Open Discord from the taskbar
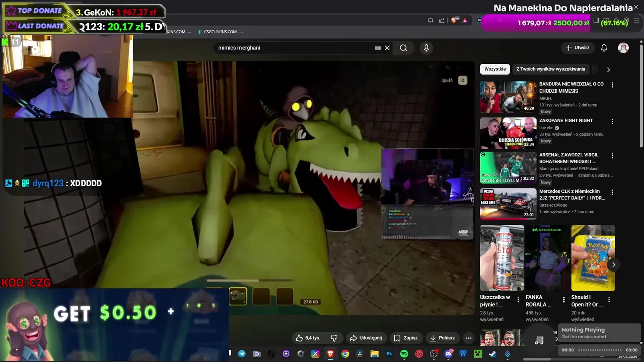The width and height of the screenshot is (644, 362). click(448, 354)
